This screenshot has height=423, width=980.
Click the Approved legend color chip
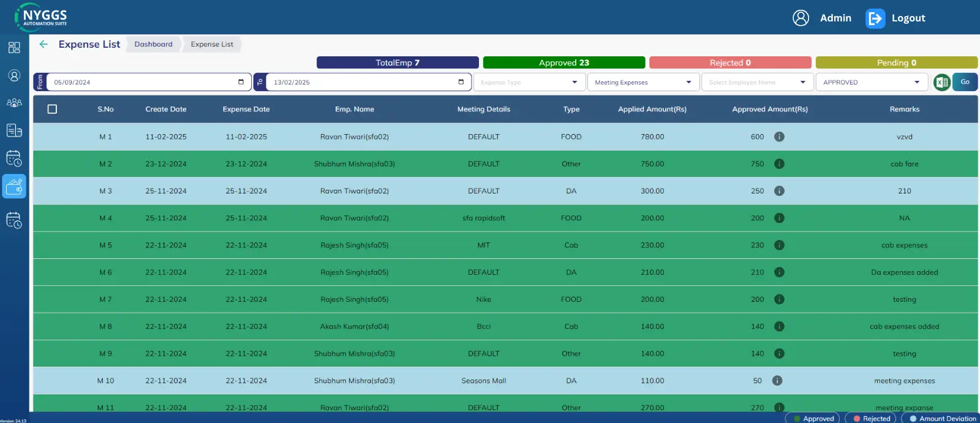tap(813, 418)
